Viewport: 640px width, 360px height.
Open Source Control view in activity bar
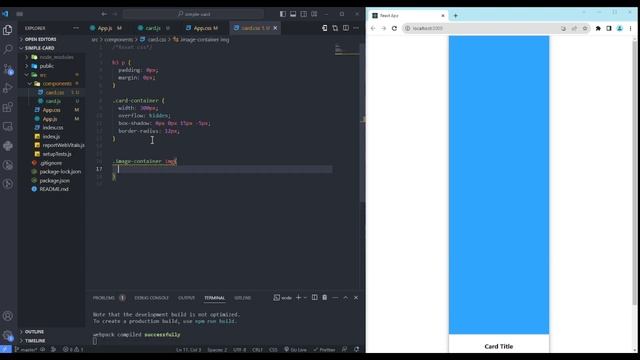coord(7,69)
